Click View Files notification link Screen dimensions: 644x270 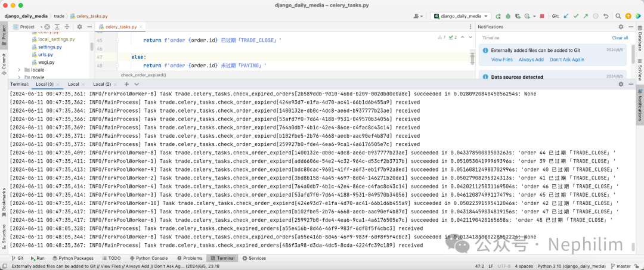tap(502, 60)
